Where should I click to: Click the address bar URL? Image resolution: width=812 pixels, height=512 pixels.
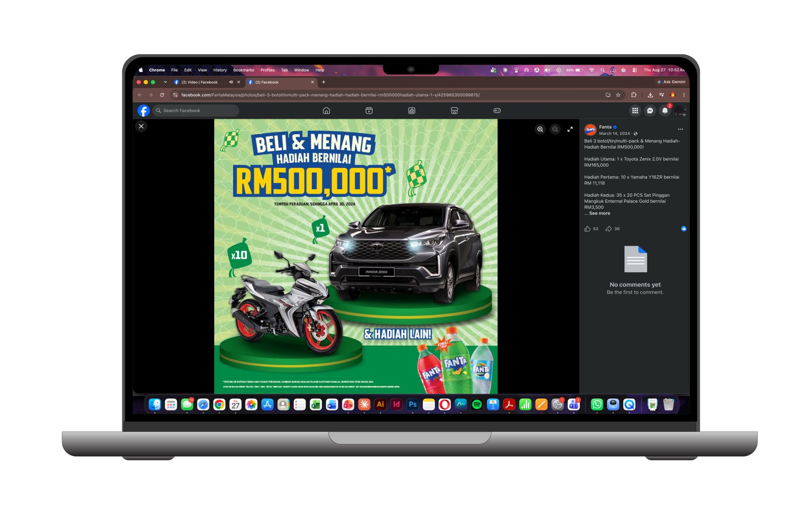pyautogui.click(x=330, y=95)
